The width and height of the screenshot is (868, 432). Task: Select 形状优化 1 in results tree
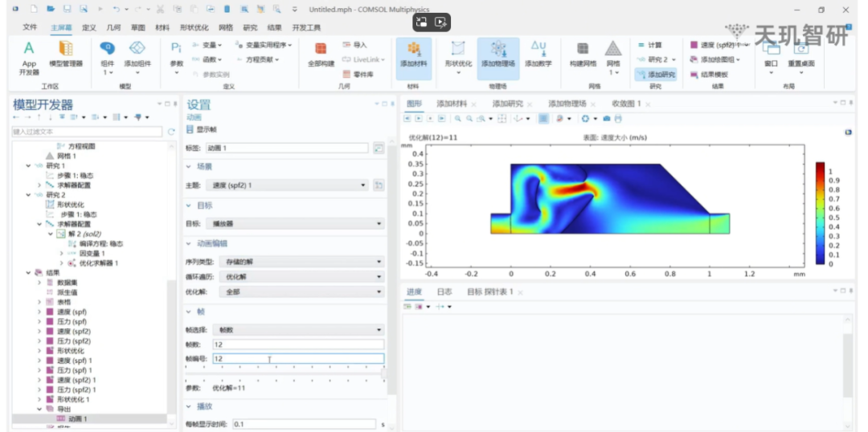pos(72,399)
